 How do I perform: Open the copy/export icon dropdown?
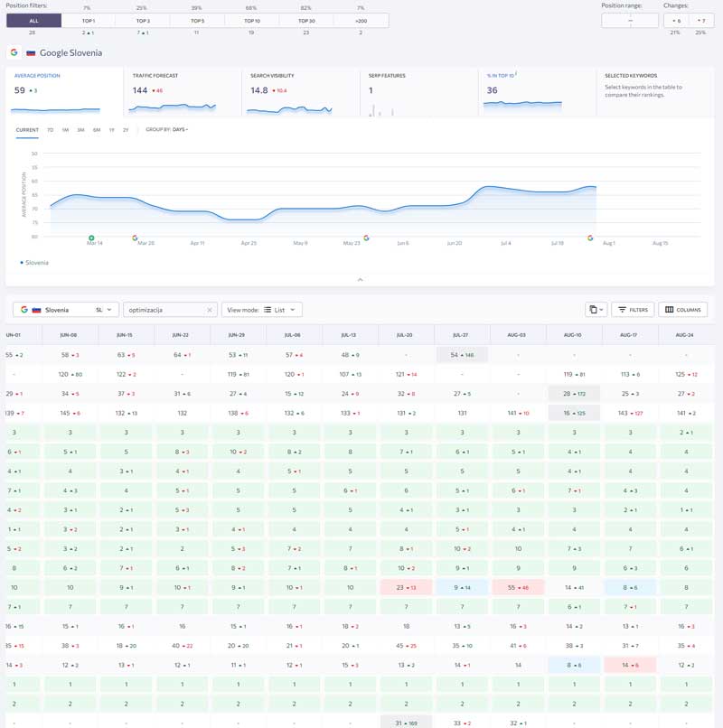pos(596,310)
